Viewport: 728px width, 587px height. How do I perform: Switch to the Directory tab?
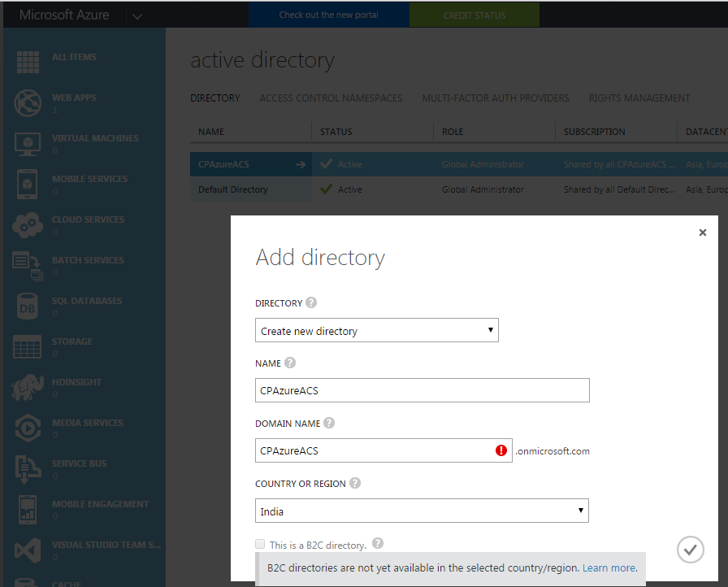(x=215, y=98)
